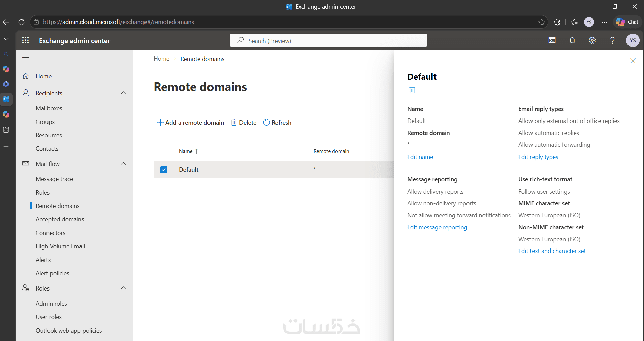Show notifications with the bell icon
The height and width of the screenshot is (341, 644).
(x=572, y=41)
